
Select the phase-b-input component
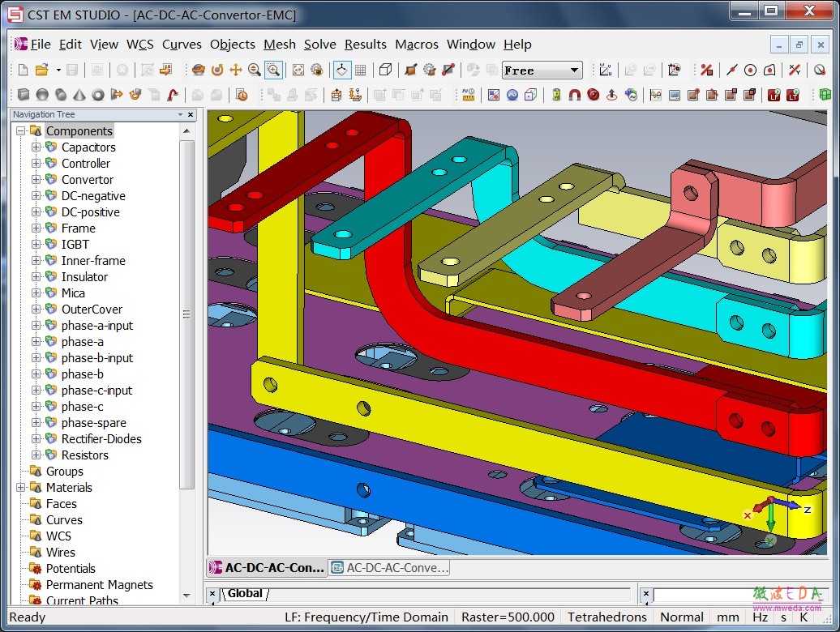[x=97, y=358]
